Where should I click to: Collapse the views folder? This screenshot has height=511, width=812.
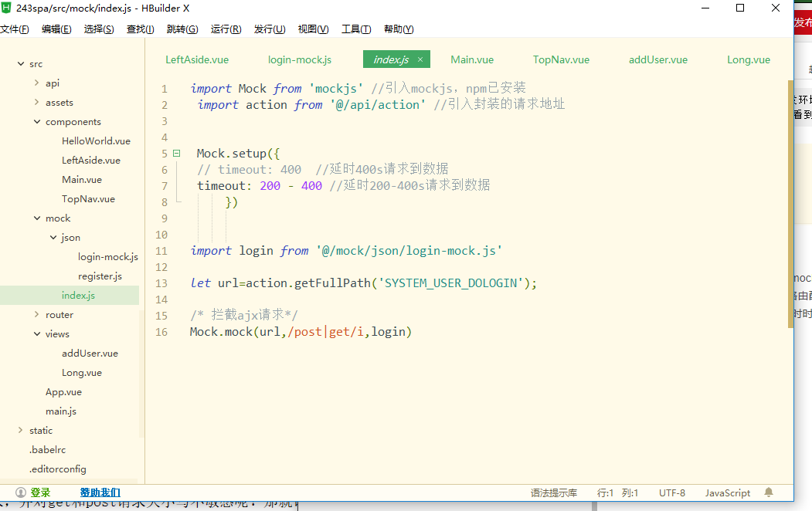pyautogui.click(x=37, y=333)
